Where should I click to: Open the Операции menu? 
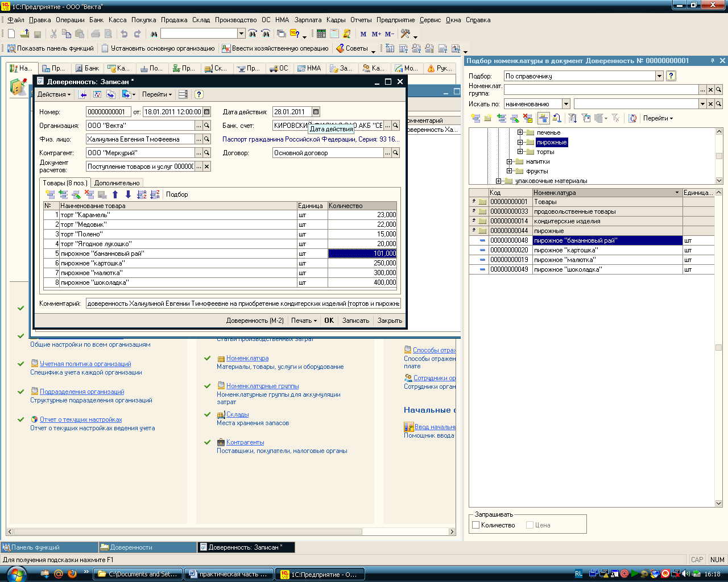point(70,20)
